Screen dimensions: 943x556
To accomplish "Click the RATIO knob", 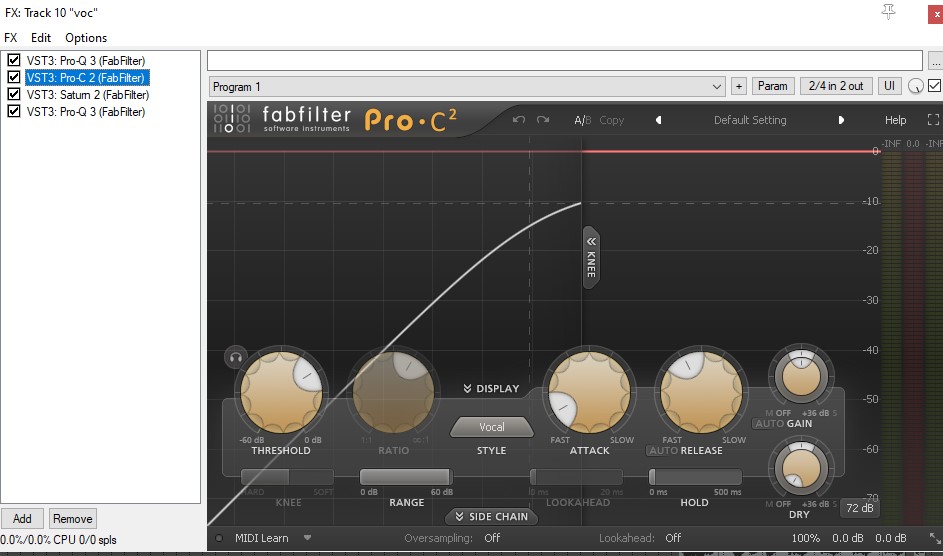I will click(x=393, y=392).
